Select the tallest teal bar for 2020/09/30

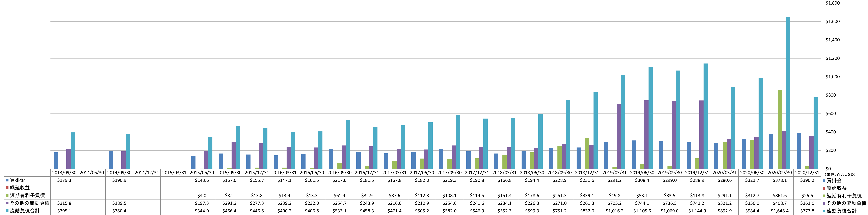pos(788,93)
